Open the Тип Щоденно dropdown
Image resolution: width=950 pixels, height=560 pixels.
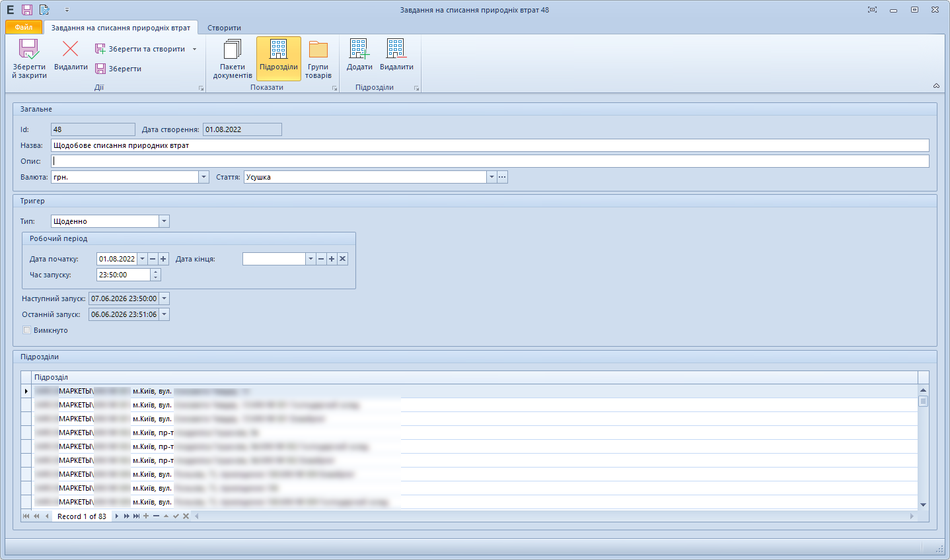[x=164, y=221]
